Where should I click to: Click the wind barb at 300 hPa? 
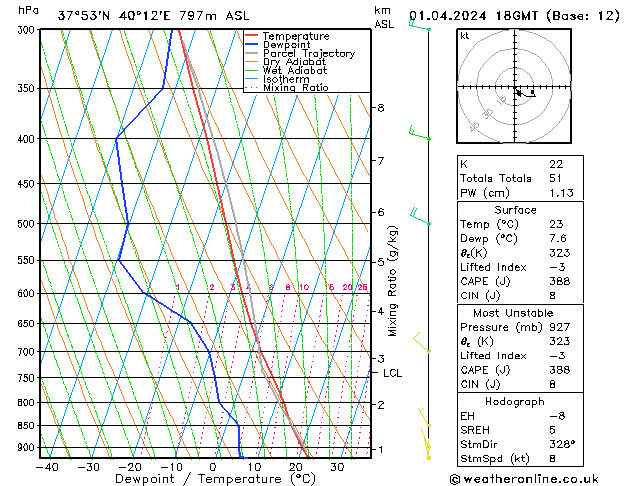pyautogui.click(x=419, y=25)
